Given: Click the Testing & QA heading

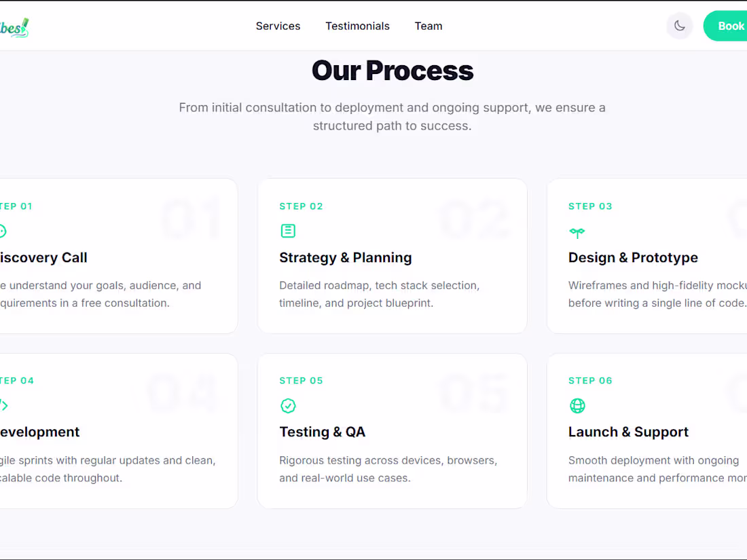Looking at the screenshot, I should tap(322, 432).
